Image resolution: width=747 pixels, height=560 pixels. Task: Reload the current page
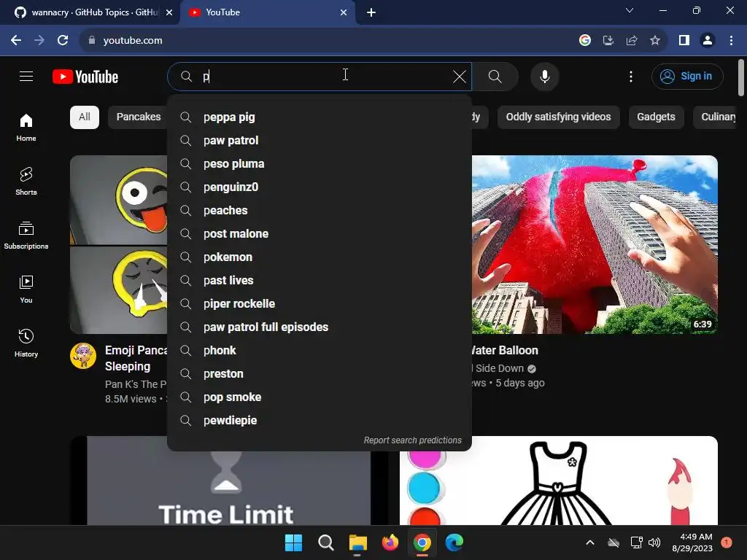pos(63,41)
